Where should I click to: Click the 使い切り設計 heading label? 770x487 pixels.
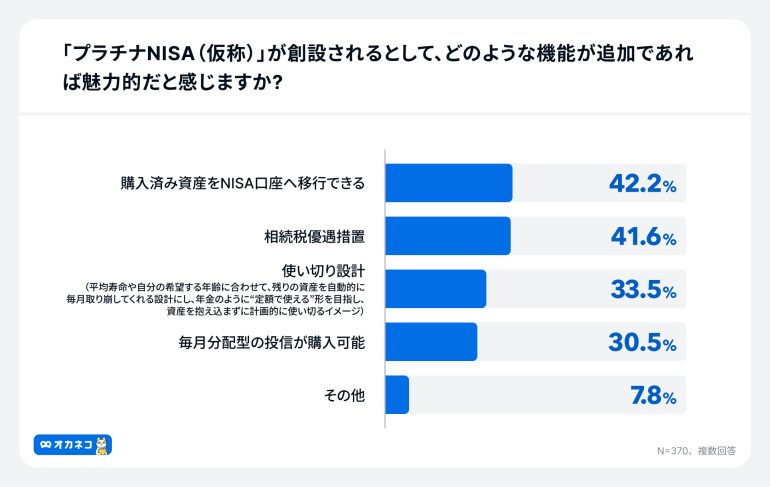(323, 271)
